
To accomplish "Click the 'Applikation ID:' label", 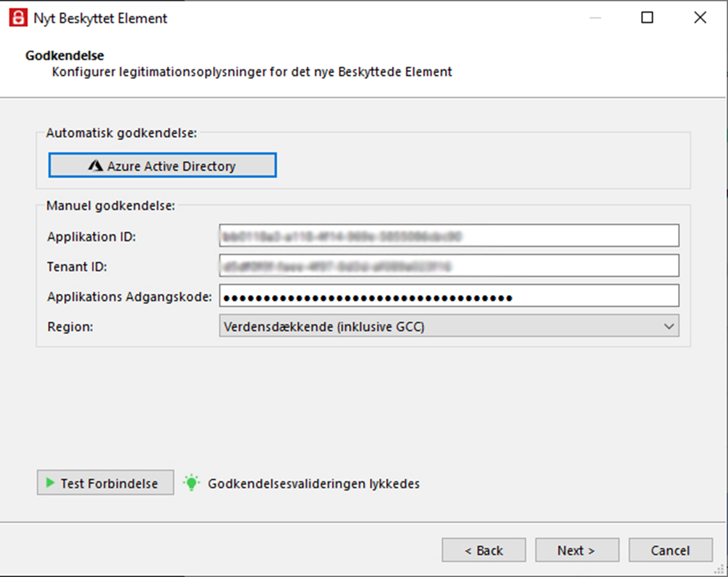I will (92, 237).
